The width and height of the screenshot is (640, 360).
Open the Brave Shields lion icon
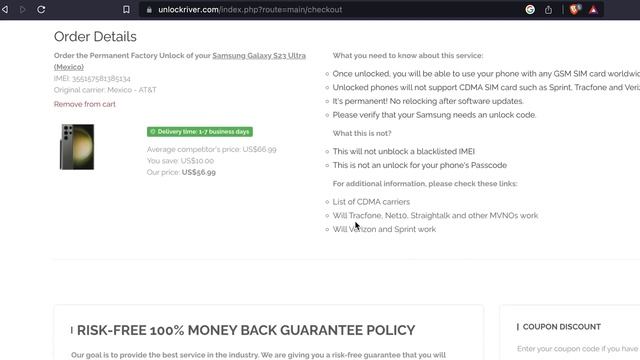pos(575,9)
